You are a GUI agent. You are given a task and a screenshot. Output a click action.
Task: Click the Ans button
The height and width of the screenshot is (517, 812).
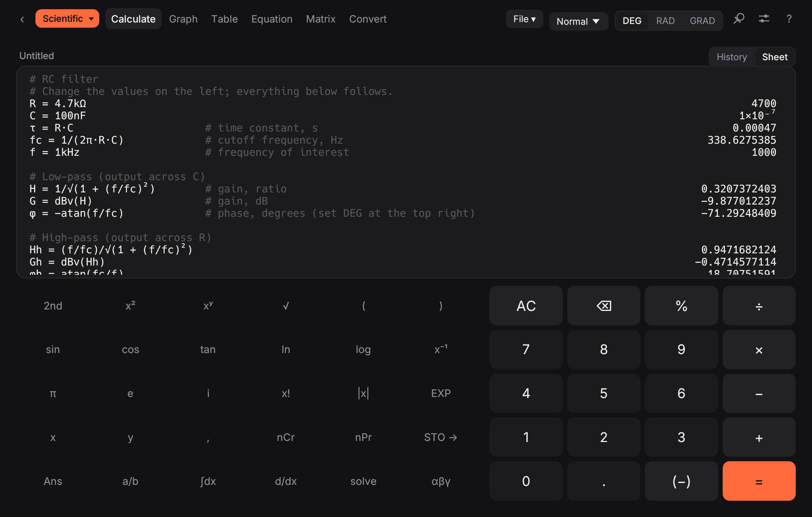coord(53,481)
